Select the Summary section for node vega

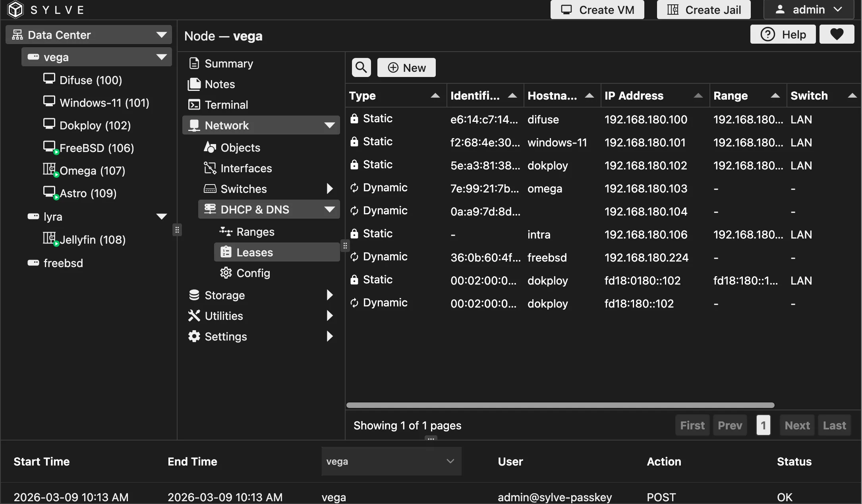click(228, 63)
